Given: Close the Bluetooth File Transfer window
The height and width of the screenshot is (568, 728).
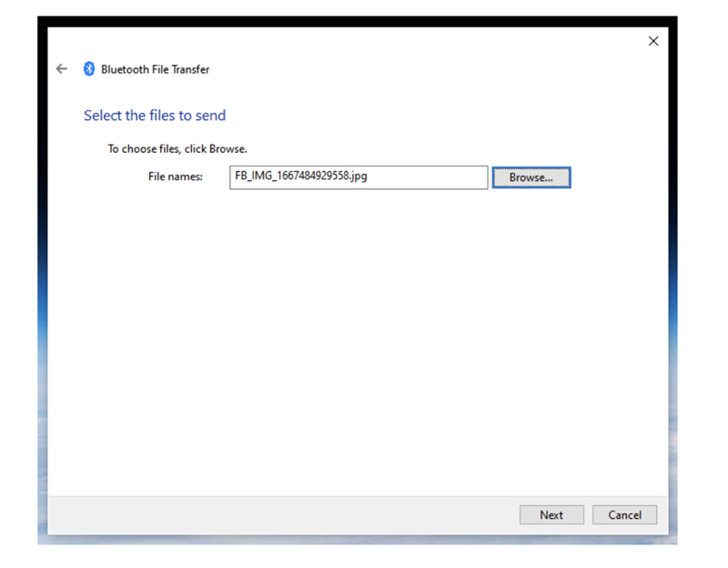Looking at the screenshot, I should (x=652, y=42).
